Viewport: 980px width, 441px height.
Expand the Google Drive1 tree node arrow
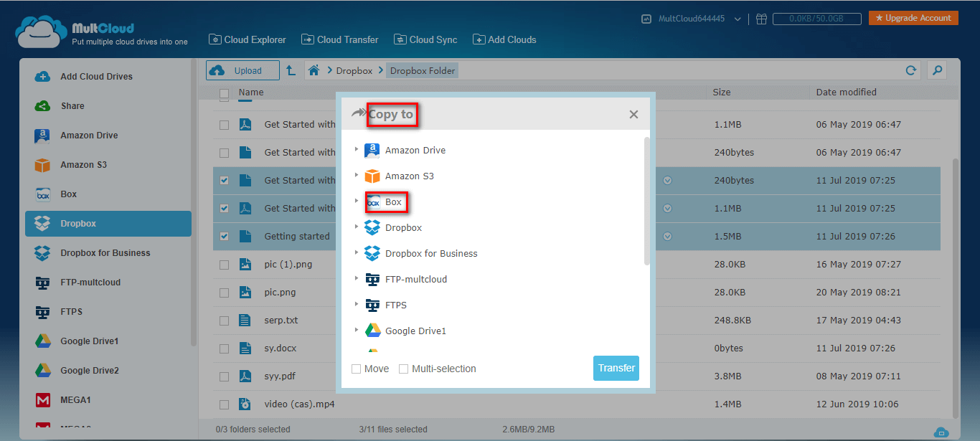coord(357,331)
